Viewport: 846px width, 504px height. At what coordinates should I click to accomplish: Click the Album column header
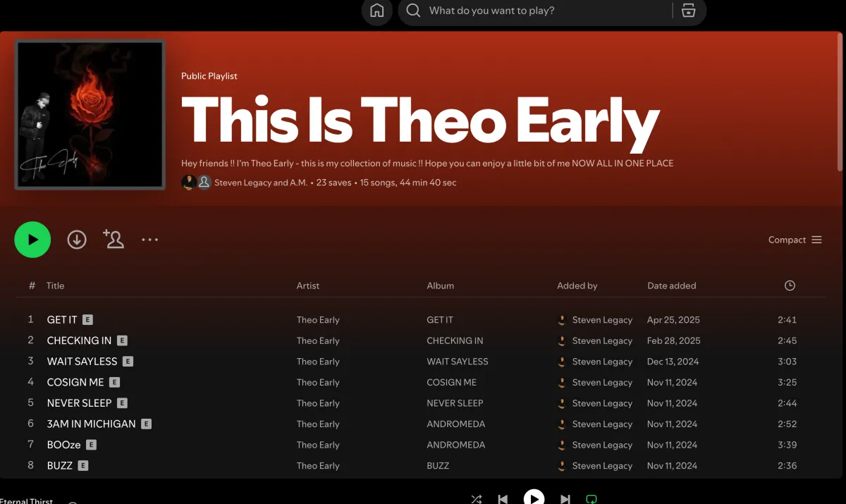coord(441,285)
